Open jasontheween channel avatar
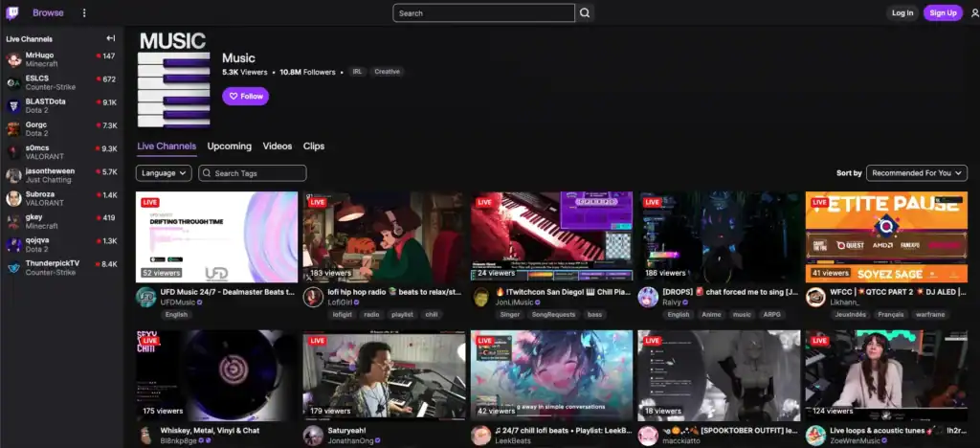The height and width of the screenshot is (448, 980). (x=13, y=175)
